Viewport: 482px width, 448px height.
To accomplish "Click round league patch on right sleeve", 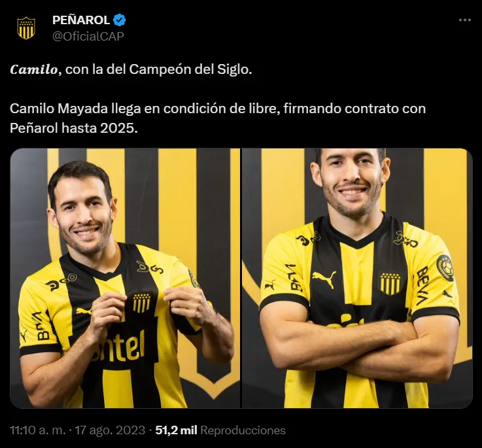I will 445,267.
